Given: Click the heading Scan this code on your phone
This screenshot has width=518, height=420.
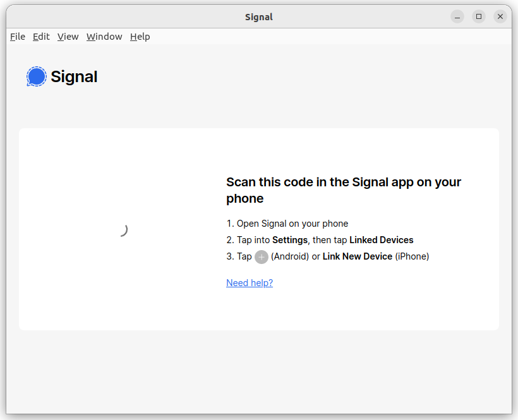Looking at the screenshot, I should [343, 189].
